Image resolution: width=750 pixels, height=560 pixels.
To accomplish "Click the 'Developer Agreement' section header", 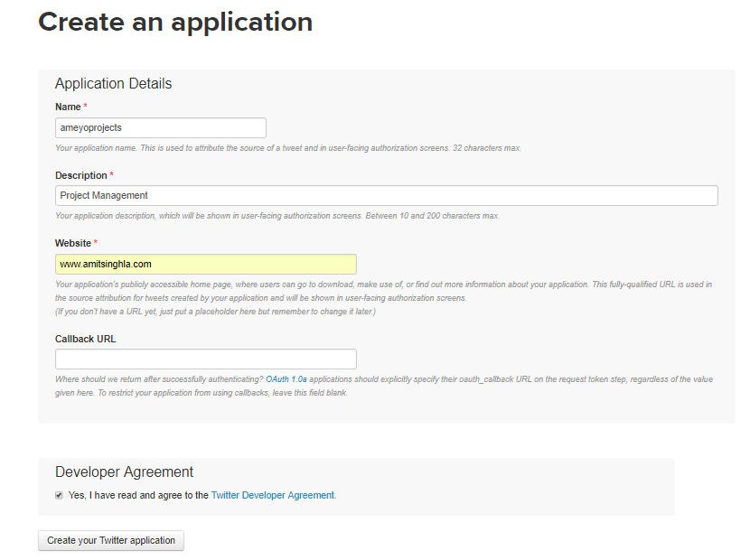I will 125,471.
